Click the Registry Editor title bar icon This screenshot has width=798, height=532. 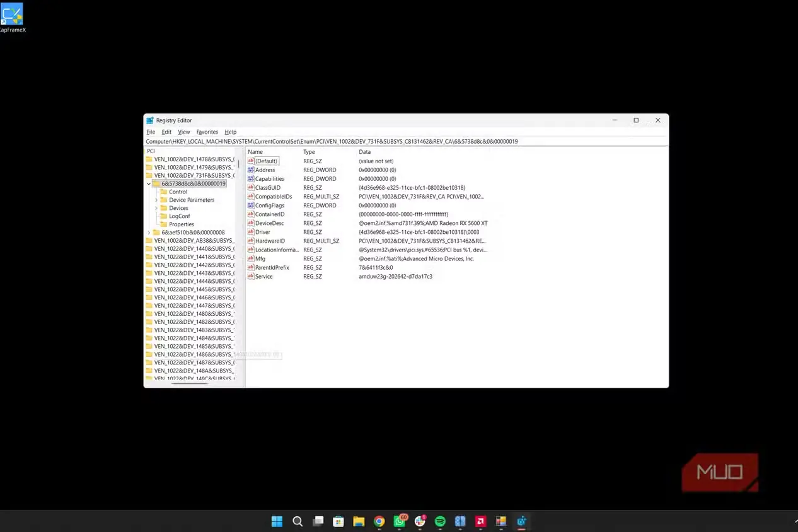[x=150, y=120]
